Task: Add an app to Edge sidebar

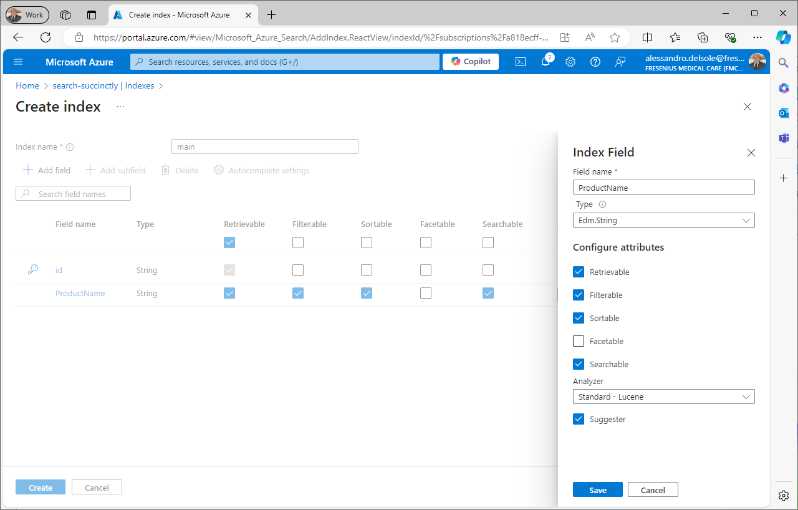Action: (784, 178)
